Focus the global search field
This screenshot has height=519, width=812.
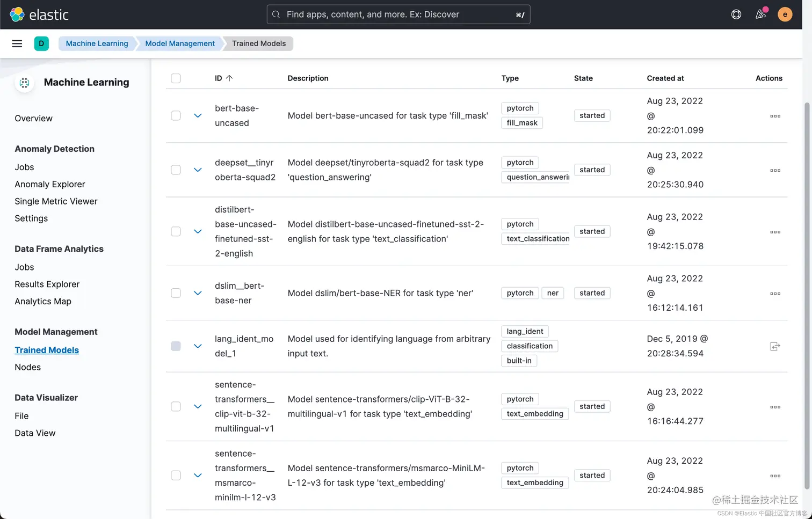tap(398, 14)
